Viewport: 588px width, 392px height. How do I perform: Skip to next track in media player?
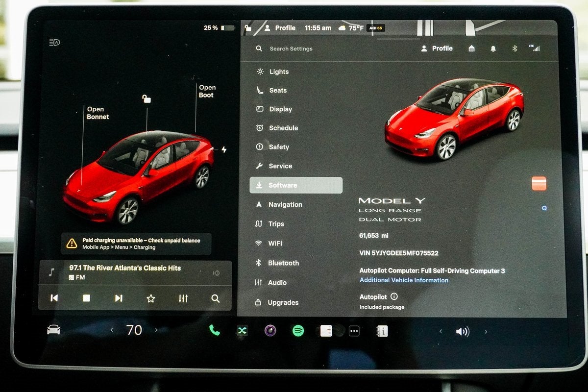click(119, 297)
